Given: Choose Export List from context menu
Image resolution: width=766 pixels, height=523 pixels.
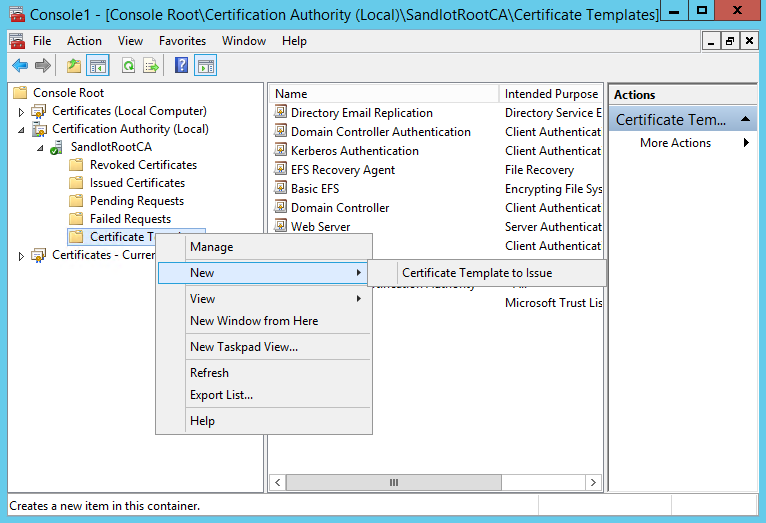Looking at the screenshot, I should pyautogui.click(x=221, y=395).
